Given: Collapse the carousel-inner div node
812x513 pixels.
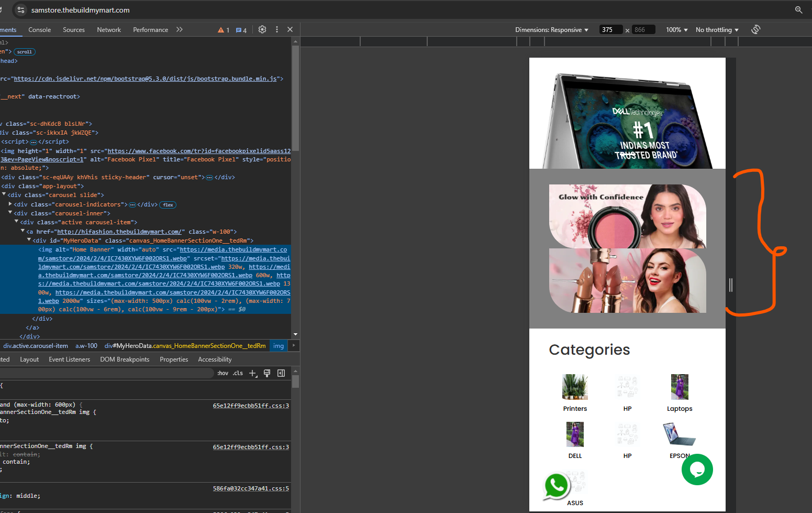Looking at the screenshot, I should [10, 213].
